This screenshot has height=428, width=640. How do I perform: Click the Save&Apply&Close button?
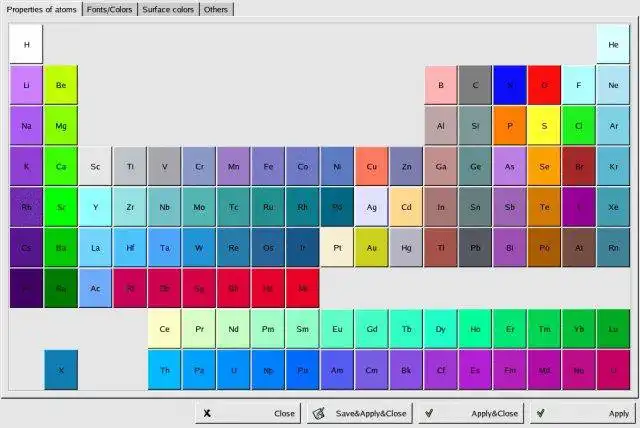360,413
